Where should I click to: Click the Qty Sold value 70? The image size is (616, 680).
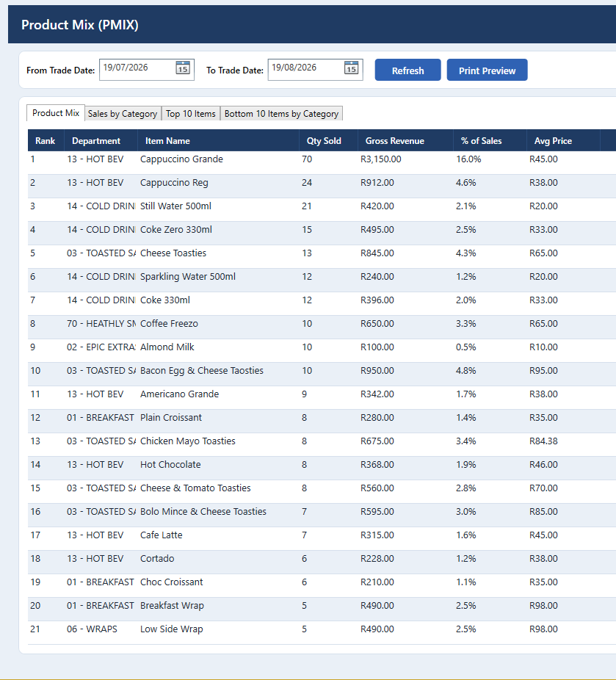click(307, 159)
